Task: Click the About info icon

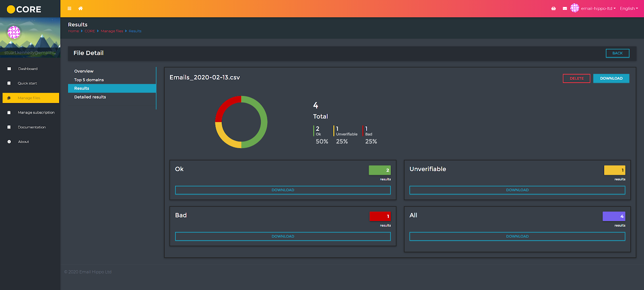Action: pos(9,142)
